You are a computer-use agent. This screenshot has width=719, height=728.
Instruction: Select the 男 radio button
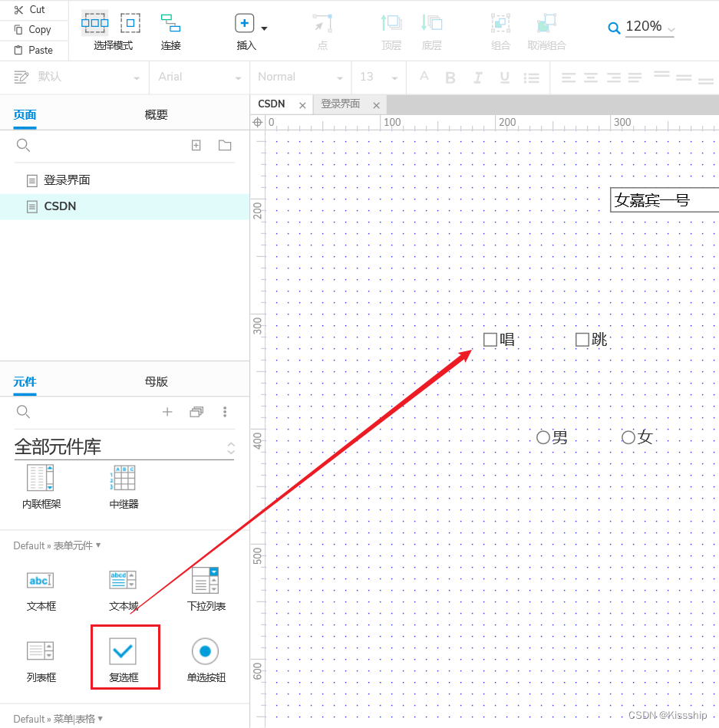click(x=543, y=437)
